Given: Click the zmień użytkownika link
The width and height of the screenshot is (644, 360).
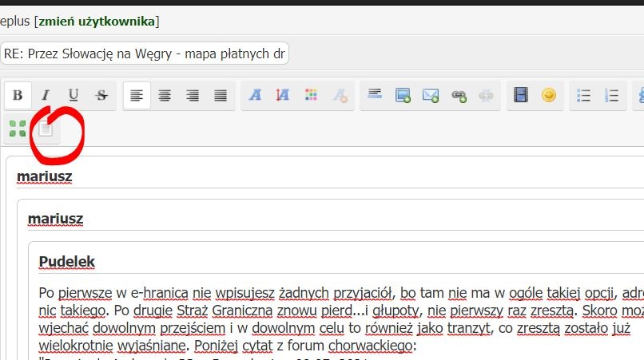Looking at the screenshot, I should 97,21.
